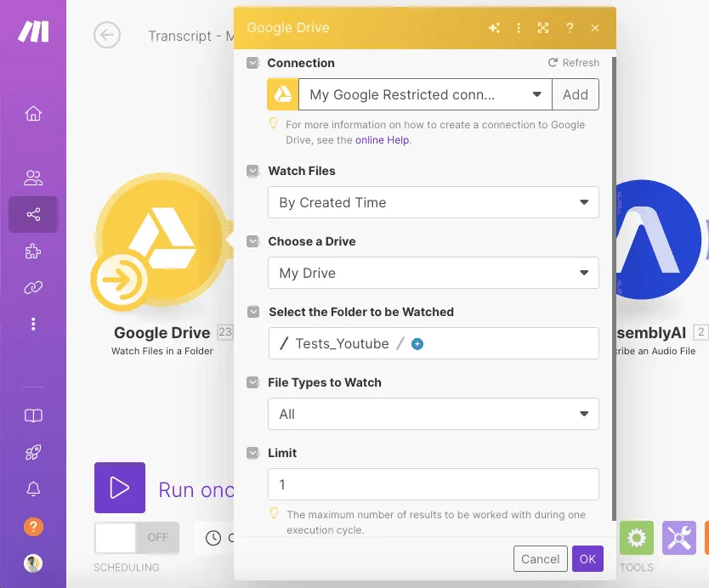Click the Watch Files in a Folder caption
The height and width of the screenshot is (588, 709).
click(x=162, y=351)
